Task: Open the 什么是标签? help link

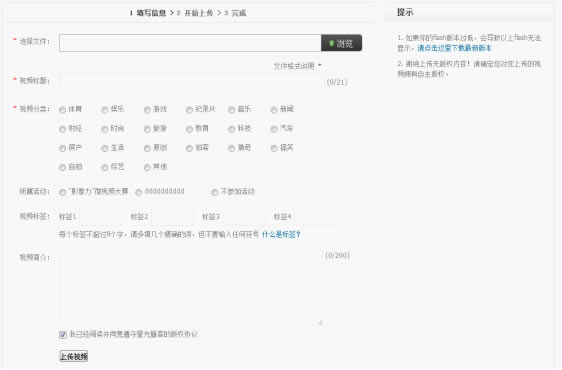Action: 281,235
